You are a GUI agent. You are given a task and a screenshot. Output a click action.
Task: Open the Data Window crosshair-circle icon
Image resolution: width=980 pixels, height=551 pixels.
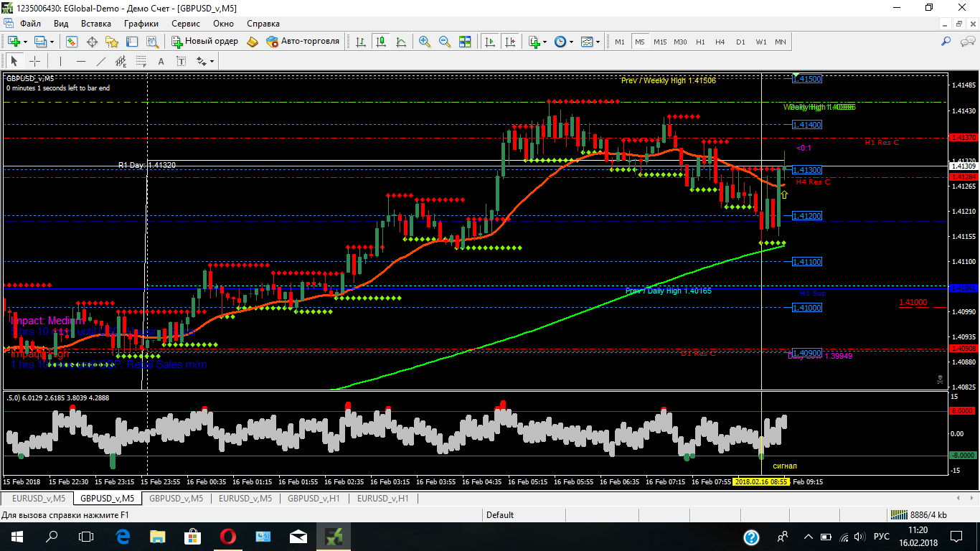(x=92, y=42)
